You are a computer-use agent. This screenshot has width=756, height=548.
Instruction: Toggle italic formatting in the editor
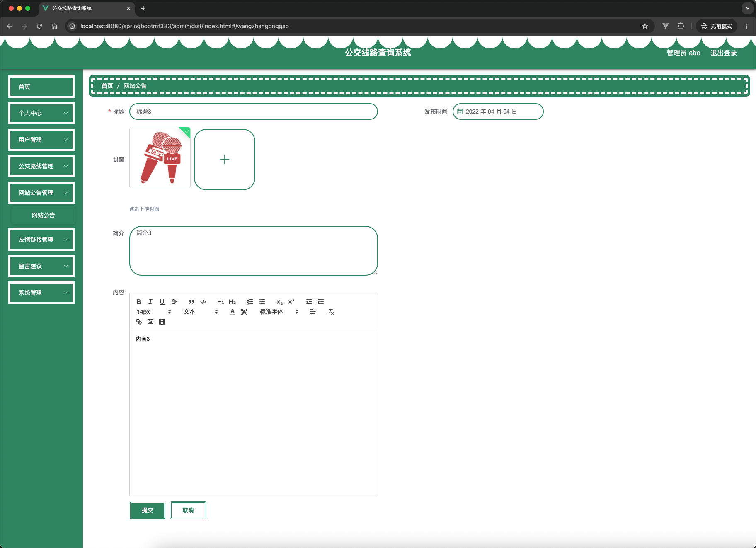(x=150, y=302)
